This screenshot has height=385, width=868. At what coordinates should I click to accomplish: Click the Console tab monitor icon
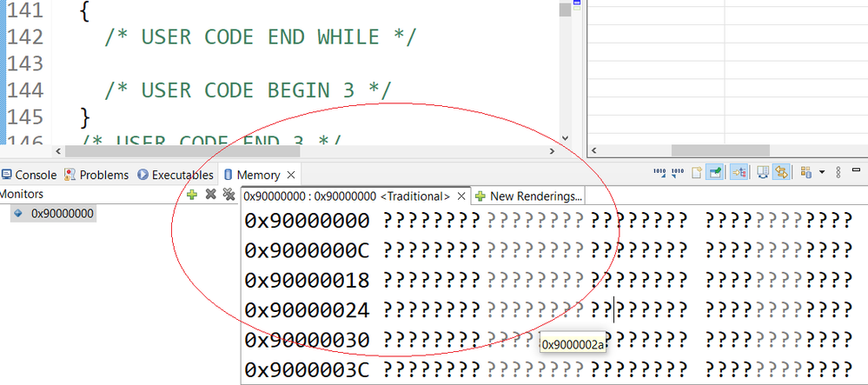pyautogui.click(x=7, y=175)
